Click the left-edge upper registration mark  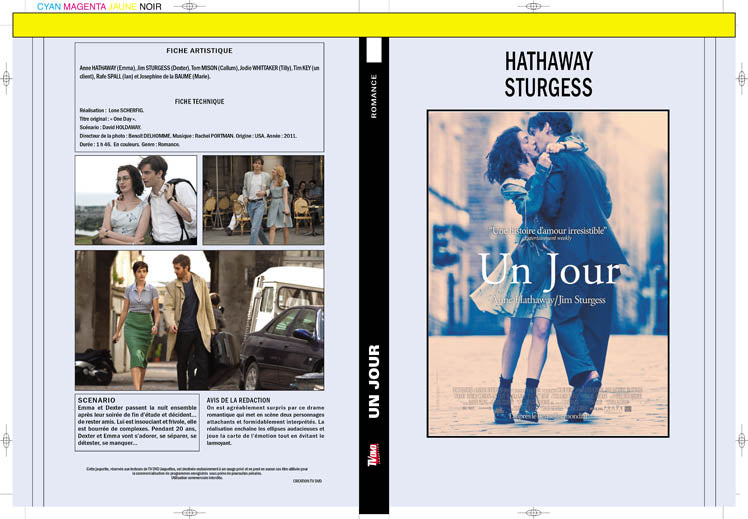coord(6,78)
